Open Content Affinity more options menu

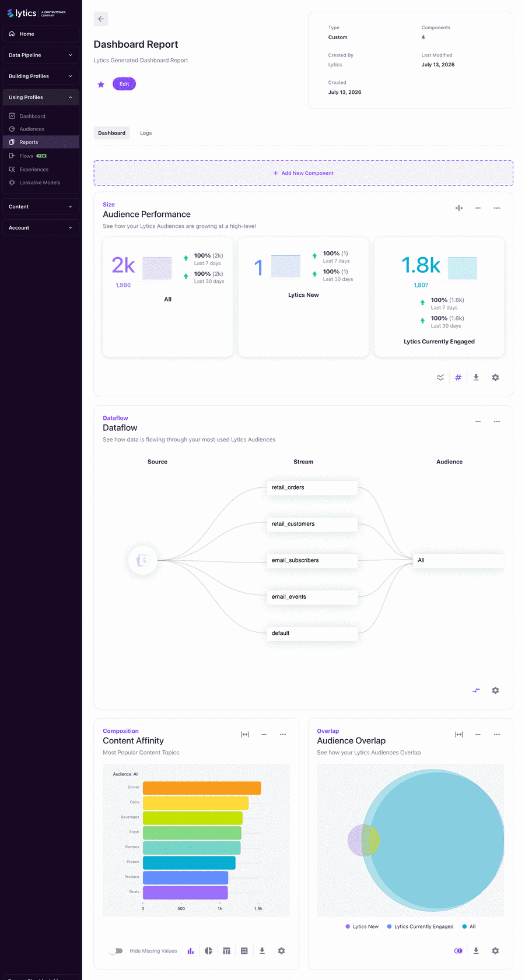click(x=283, y=735)
